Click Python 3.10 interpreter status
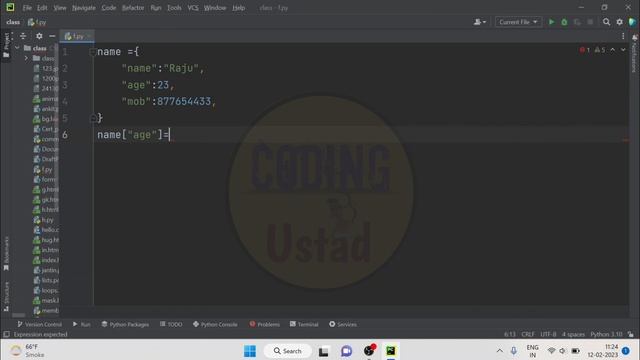Viewport: 640px width, 360px height. pyautogui.click(x=606, y=334)
